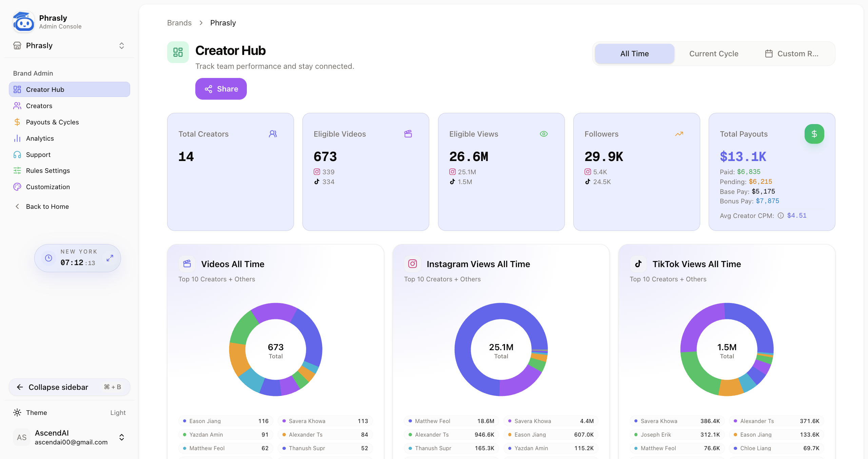The image size is (868, 459).
Task: Click the purple Share button
Action: (221, 89)
